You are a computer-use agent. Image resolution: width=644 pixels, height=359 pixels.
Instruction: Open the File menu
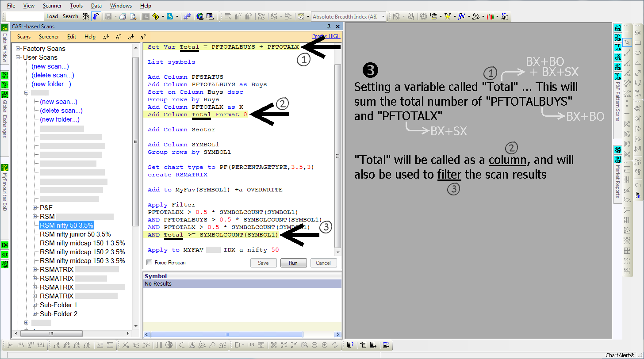tap(11, 6)
